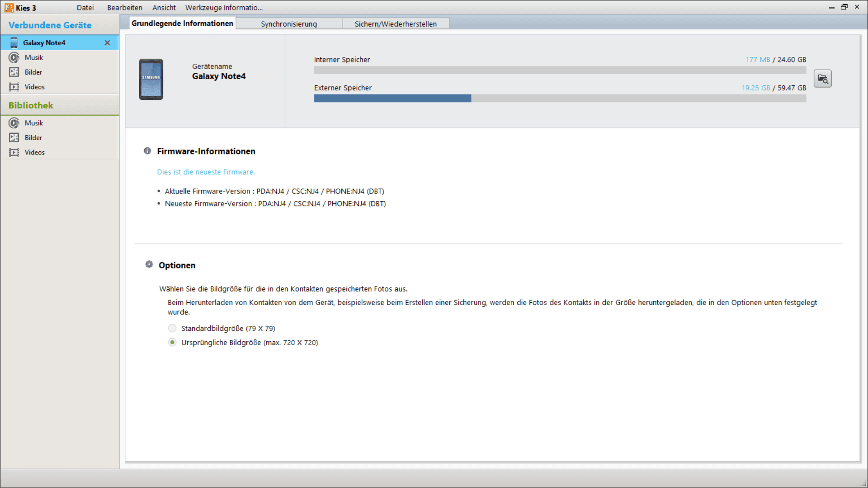Open the Datei menu
This screenshot has width=868, height=488.
point(85,8)
